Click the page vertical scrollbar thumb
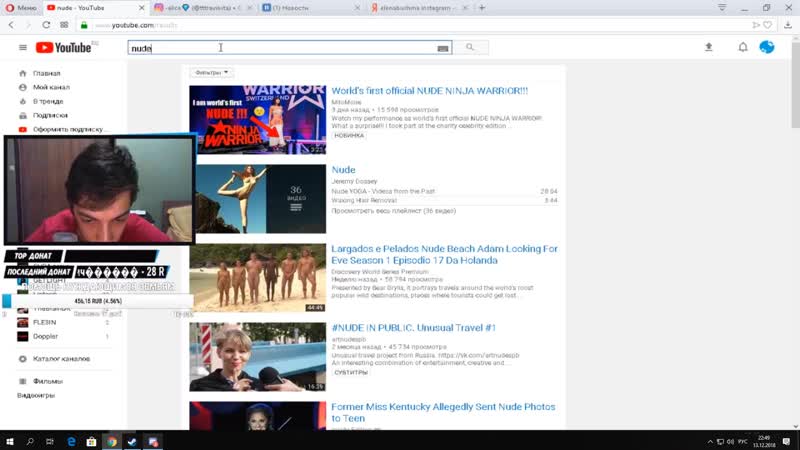Image resolution: width=800 pixels, height=450 pixels. click(x=795, y=84)
